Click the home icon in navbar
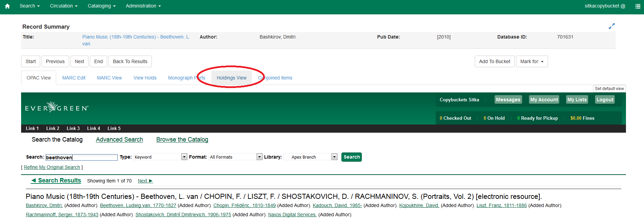The image size is (644, 220). click(x=7, y=6)
